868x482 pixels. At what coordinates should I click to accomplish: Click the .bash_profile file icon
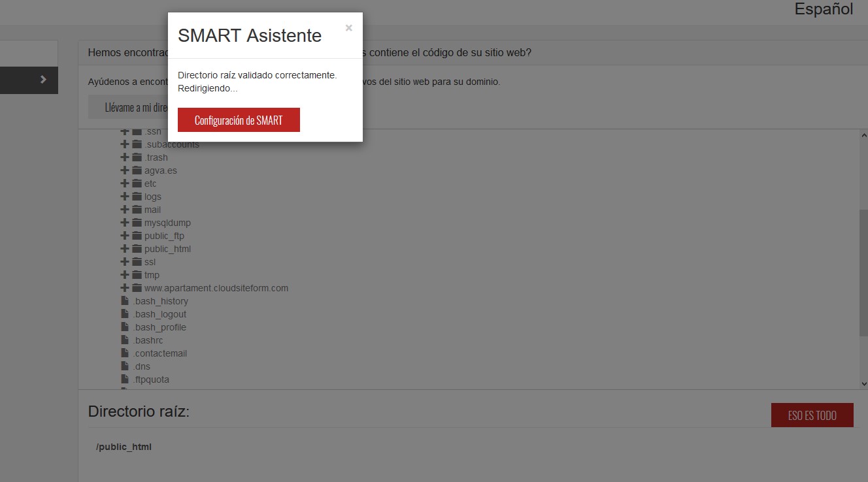click(x=125, y=327)
